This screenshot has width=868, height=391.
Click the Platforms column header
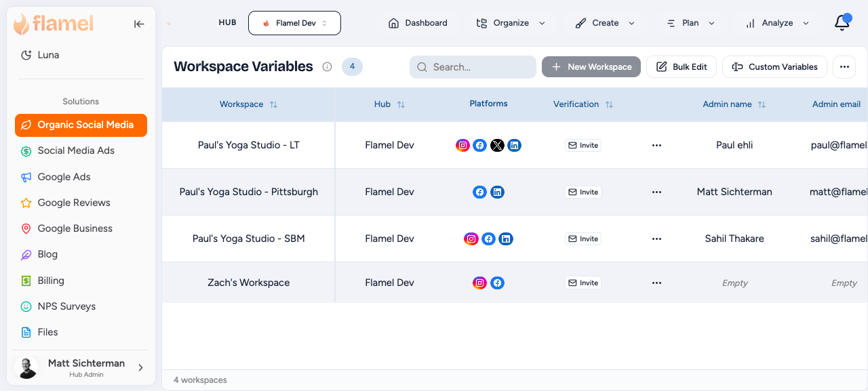click(488, 104)
